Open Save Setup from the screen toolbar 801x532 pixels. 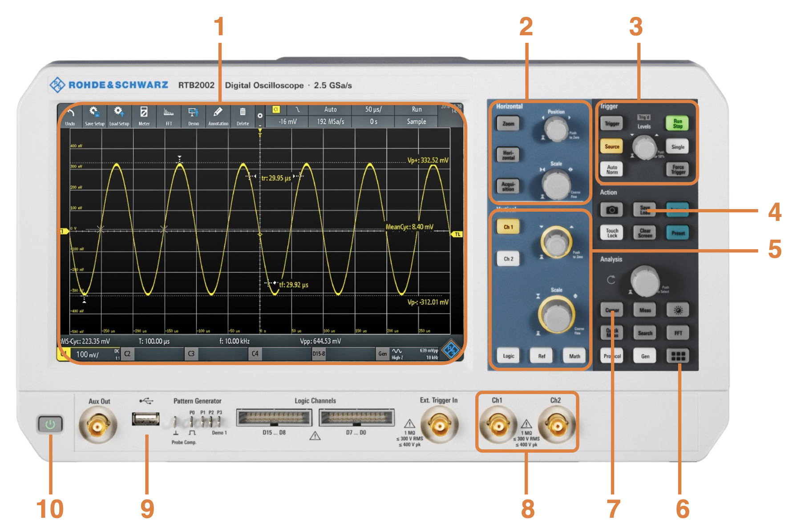[94, 117]
